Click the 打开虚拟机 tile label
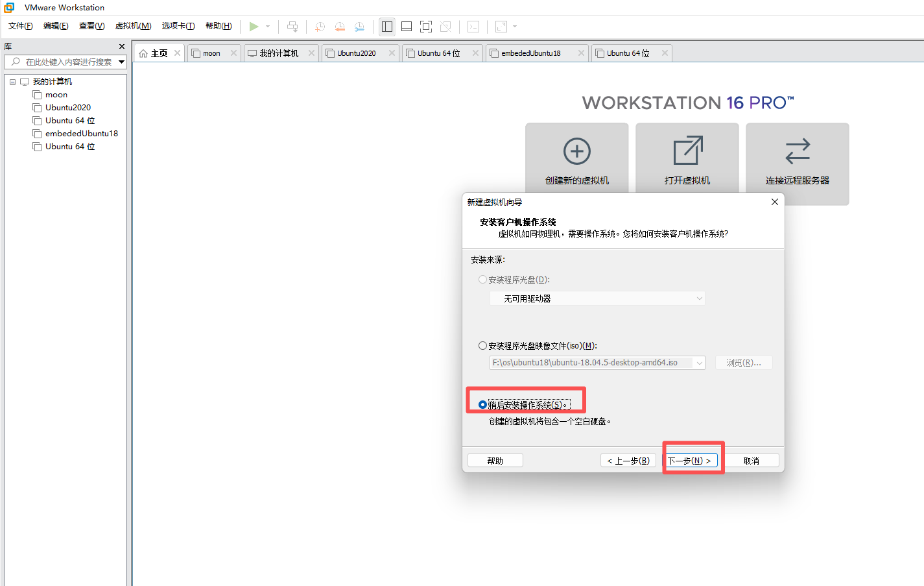Screen dimensions: 924x586 click(687, 180)
